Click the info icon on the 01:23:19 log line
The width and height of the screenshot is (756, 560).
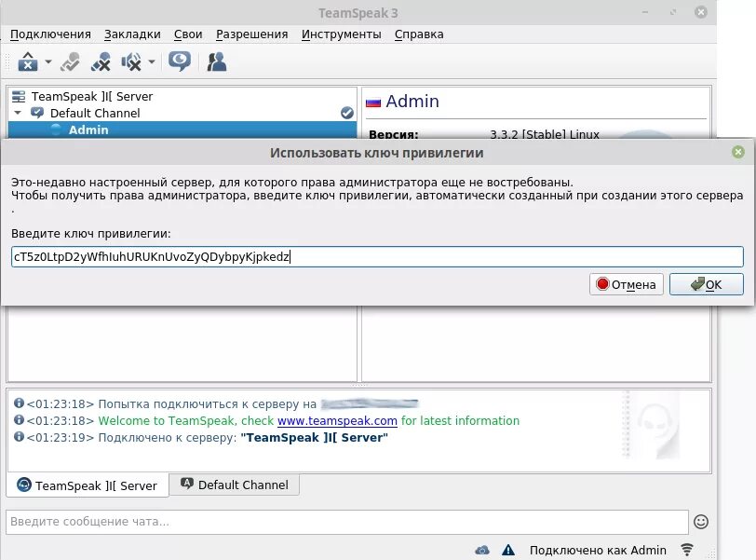point(19,436)
